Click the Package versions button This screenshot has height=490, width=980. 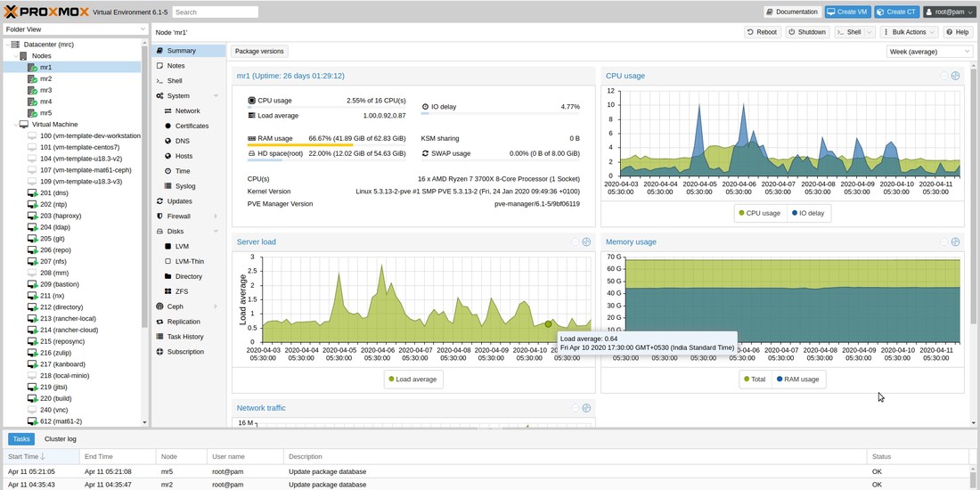[259, 52]
